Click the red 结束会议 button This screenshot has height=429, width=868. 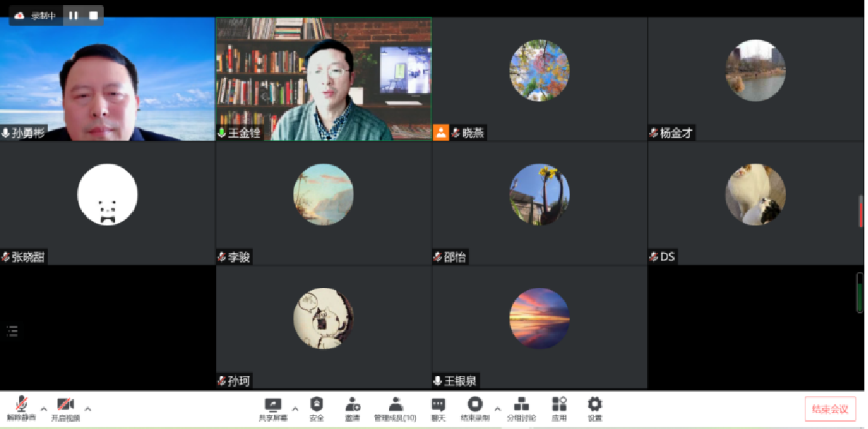tap(829, 409)
